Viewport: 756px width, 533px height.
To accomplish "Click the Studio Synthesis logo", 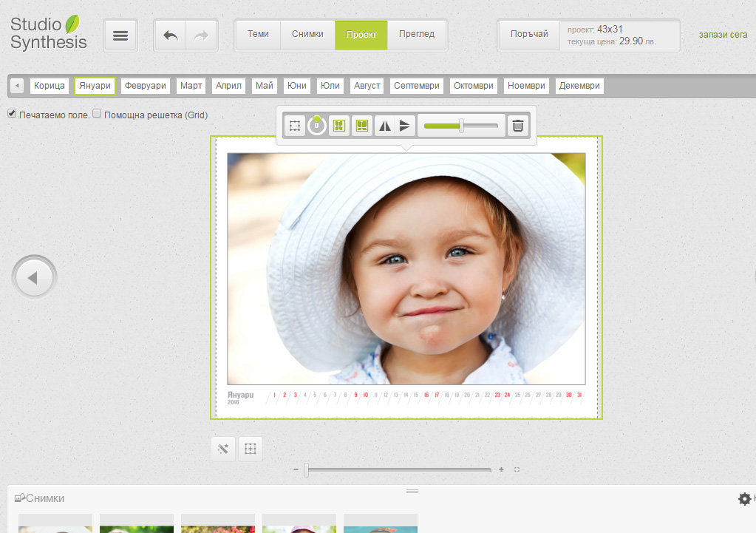I will pyautogui.click(x=48, y=33).
